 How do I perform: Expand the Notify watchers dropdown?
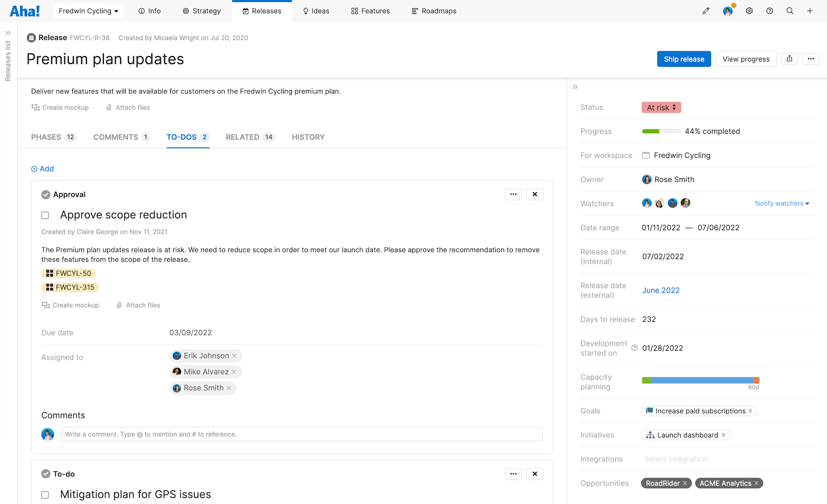tap(782, 203)
